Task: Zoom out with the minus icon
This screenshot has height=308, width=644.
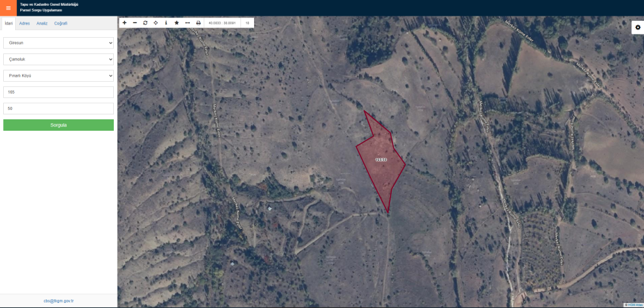Action: 135,23
